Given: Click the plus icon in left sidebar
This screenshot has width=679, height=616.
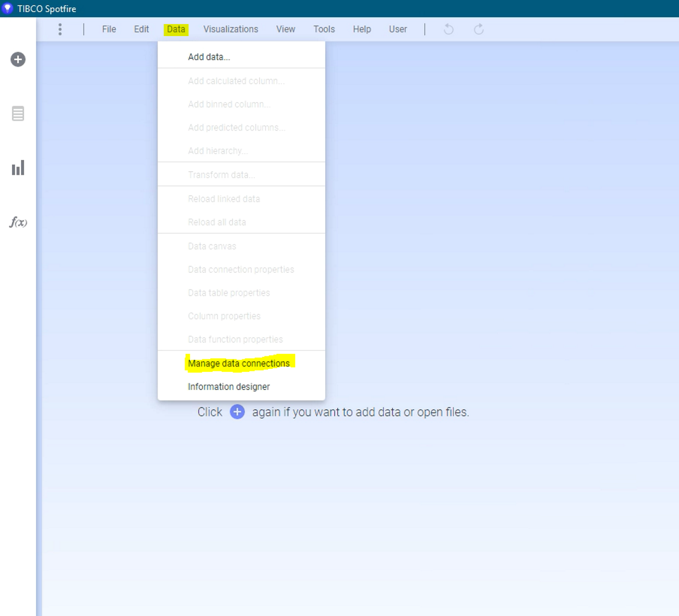Looking at the screenshot, I should point(18,59).
